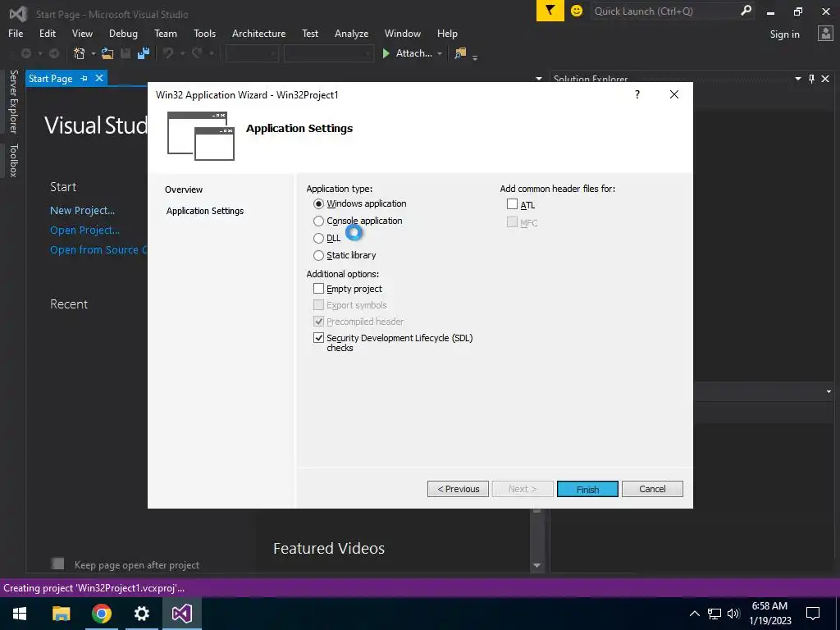Select the Windows application radio button
The width and height of the screenshot is (840, 630).
click(319, 203)
